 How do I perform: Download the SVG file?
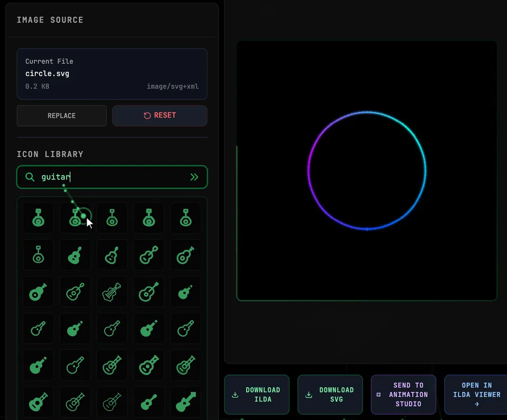(330, 395)
